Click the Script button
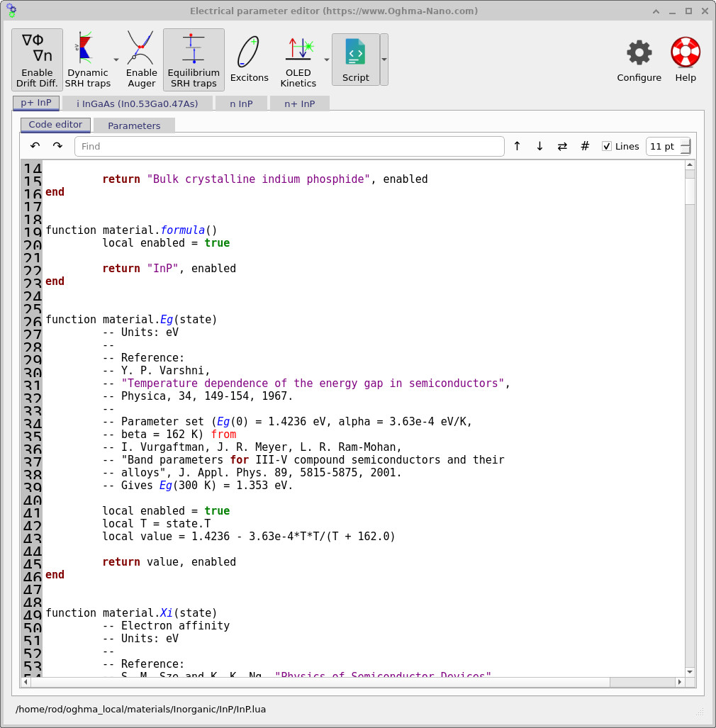Screen dimensions: 716x728 pyautogui.click(x=356, y=60)
